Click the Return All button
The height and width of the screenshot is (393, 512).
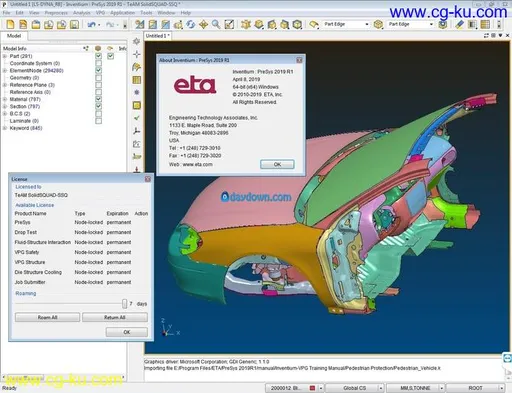tap(115, 317)
